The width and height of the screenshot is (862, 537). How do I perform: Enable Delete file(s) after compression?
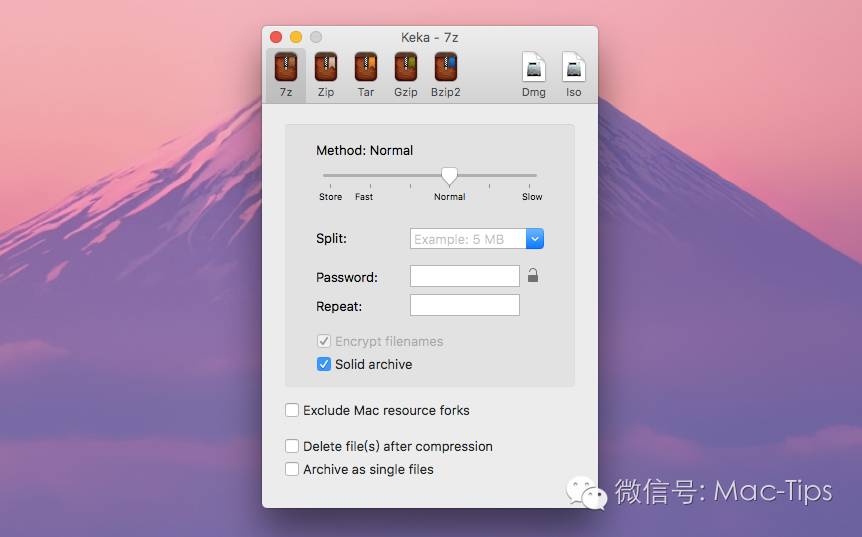click(x=292, y=446)
